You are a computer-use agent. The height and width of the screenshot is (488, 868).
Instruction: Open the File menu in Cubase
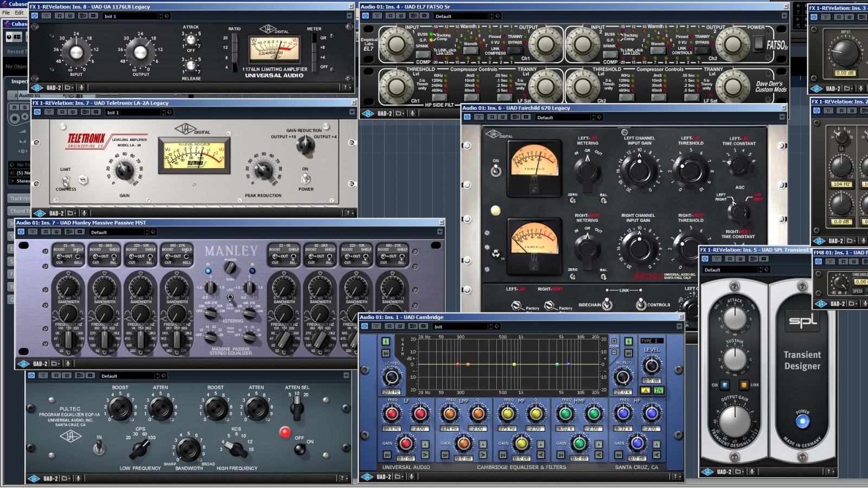(x=5, y=11)
